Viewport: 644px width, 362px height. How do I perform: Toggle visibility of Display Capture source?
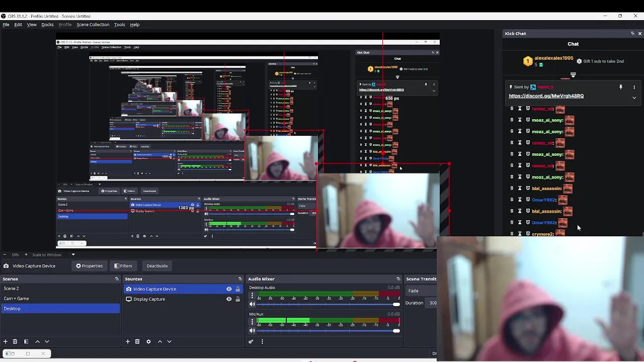(229, 299)
